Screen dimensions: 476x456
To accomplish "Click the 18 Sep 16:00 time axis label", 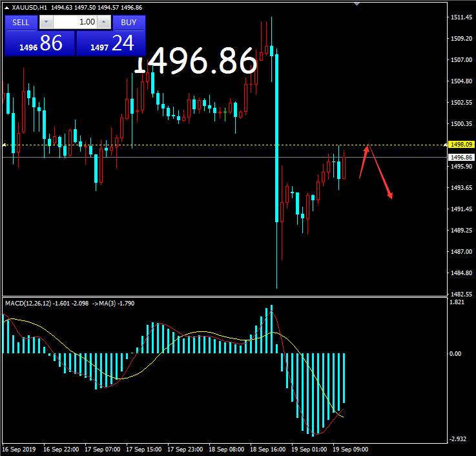I will tap(268, 450).
